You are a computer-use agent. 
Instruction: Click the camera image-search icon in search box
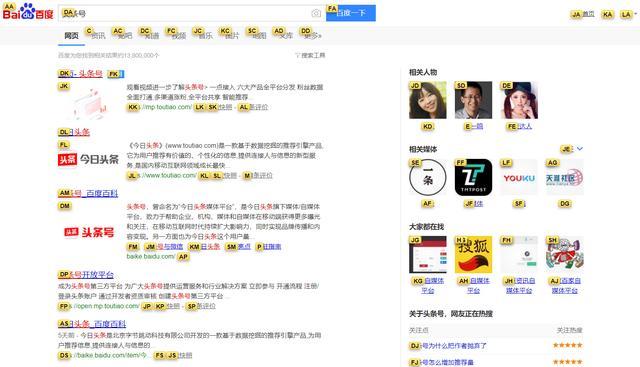click(x=316, y=13)
